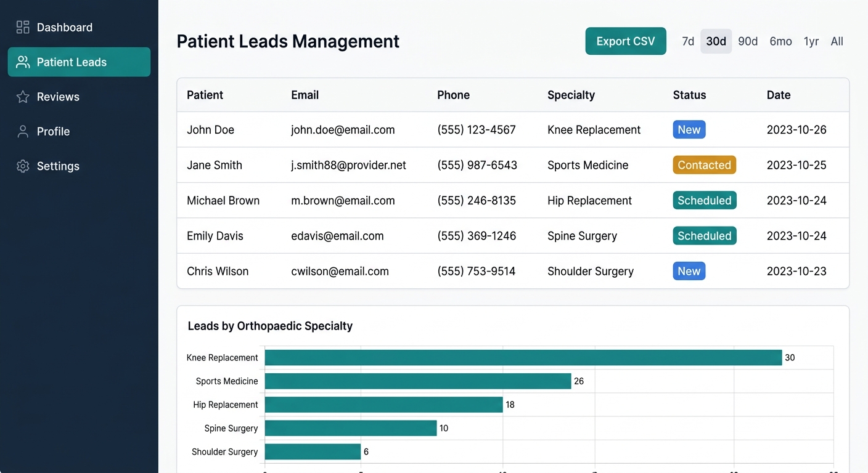Click Jane Smith's Contacted status badge

click(x=704, y=165)
